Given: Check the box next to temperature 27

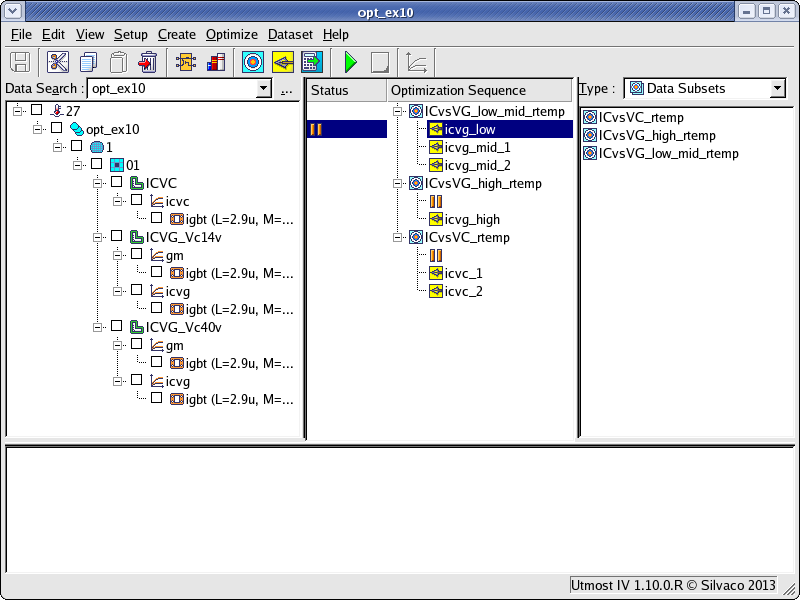Looking at the screenshot, I should point(37,110).
